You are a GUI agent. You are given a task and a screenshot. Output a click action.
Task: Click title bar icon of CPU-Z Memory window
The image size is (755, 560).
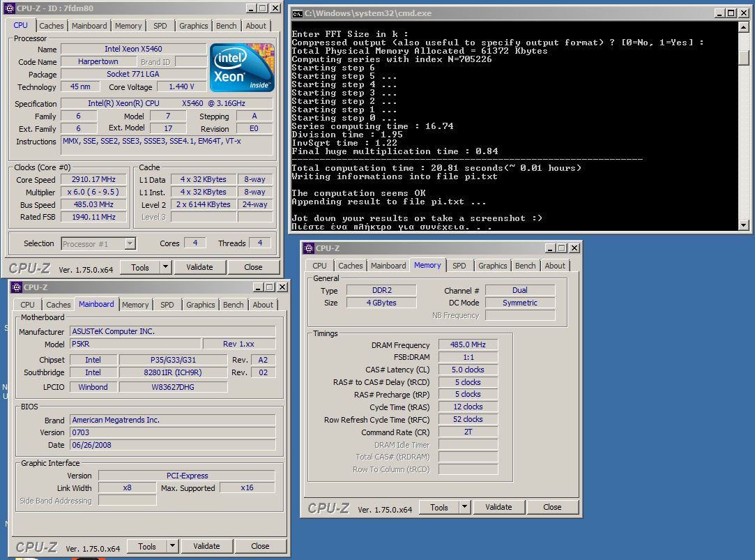pos(309,248)
